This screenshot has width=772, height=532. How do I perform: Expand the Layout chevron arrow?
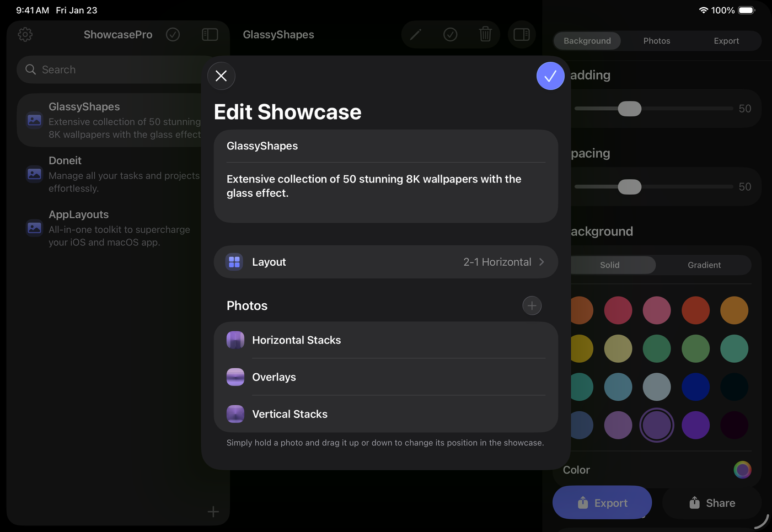[542, 262]
